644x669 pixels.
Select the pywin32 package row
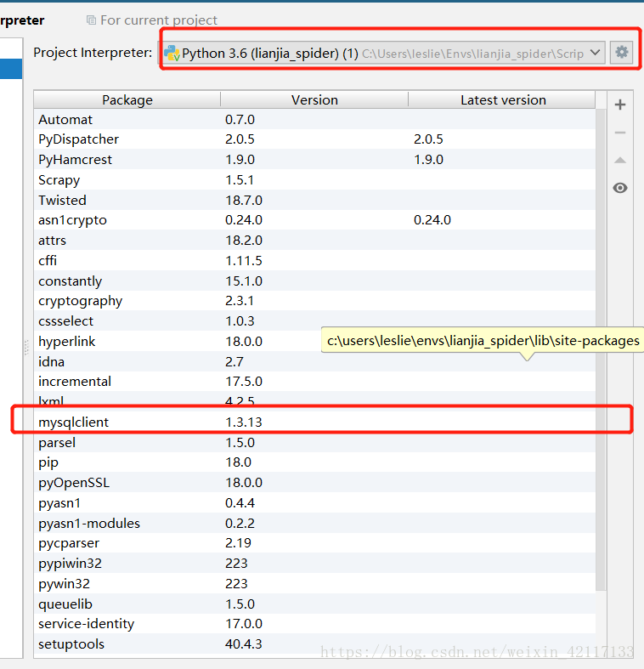point(314,584)
